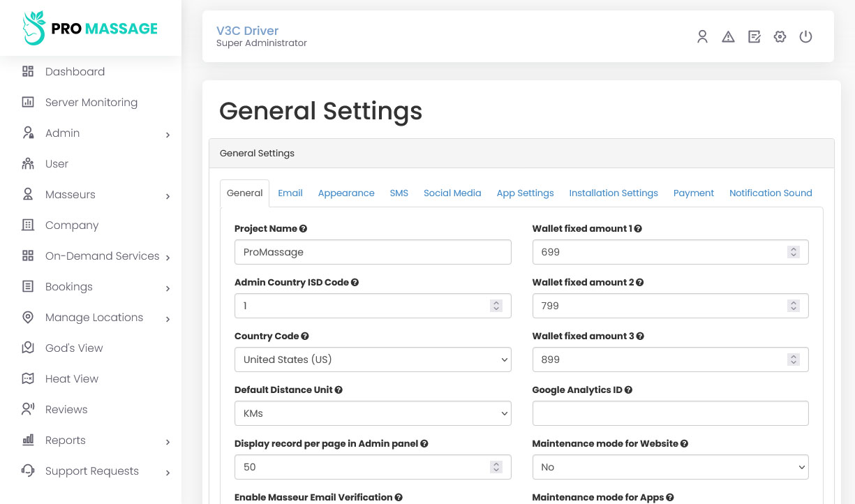855x504 pixels.
Task: Select the General tab
Action: coord(245,193)
